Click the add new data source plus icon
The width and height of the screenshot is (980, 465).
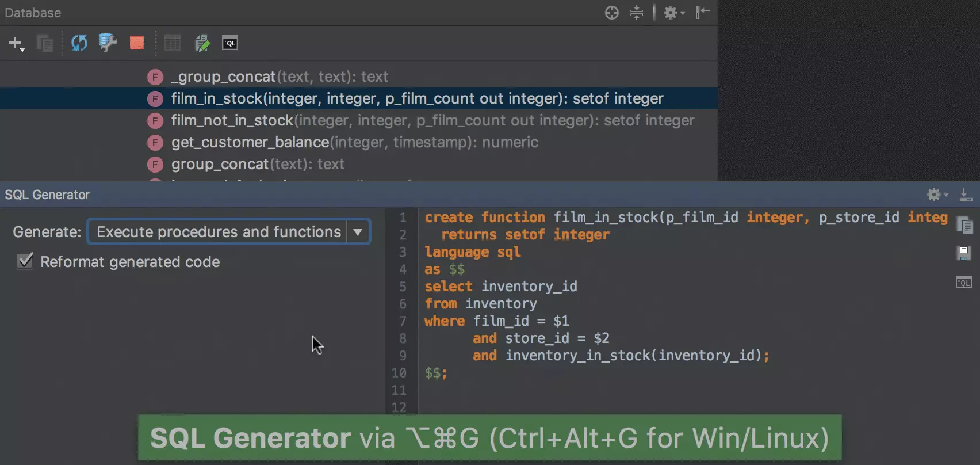16,43
